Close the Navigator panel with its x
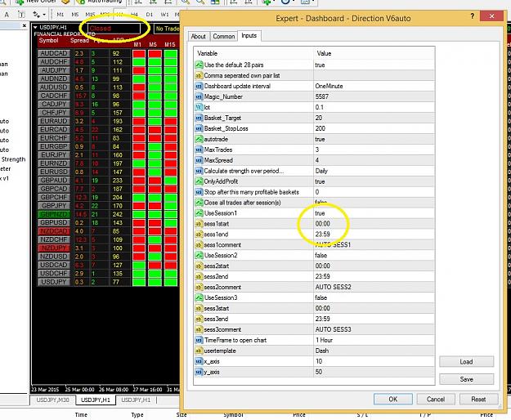This screenshot has height=420, width=511. point(24,25)
